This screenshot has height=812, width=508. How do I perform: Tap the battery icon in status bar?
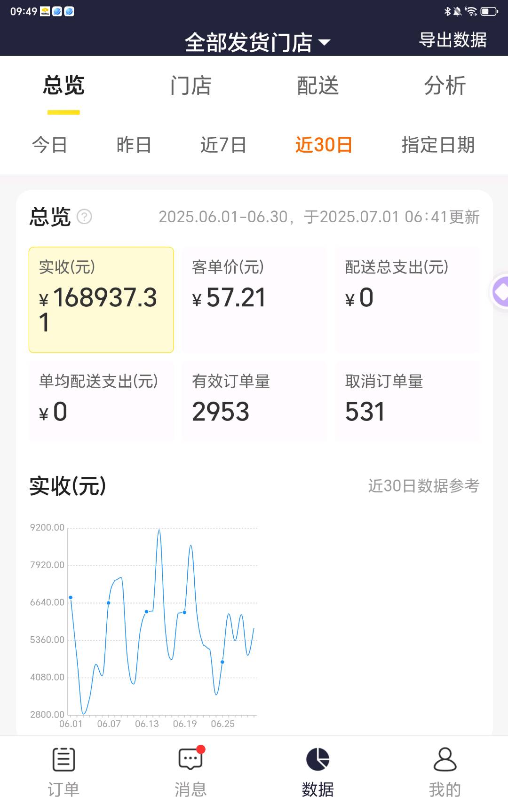[x=489, y=11]
